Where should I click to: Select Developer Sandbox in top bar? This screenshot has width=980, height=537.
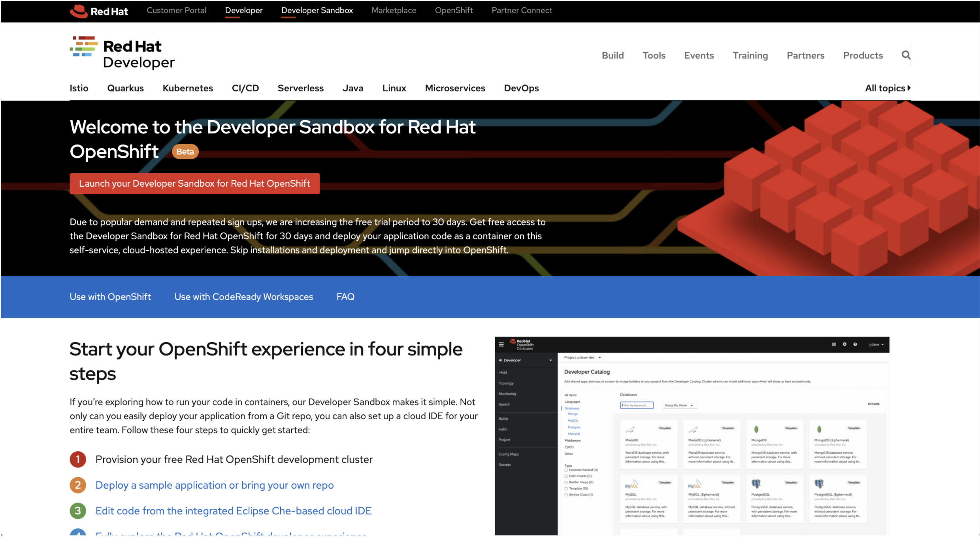pos(317,10)
